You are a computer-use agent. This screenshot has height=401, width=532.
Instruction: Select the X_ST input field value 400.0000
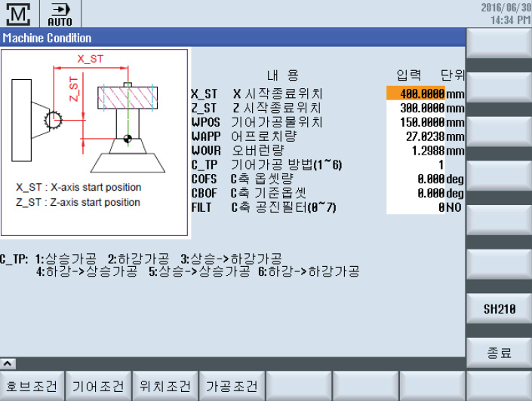point(416,94)
